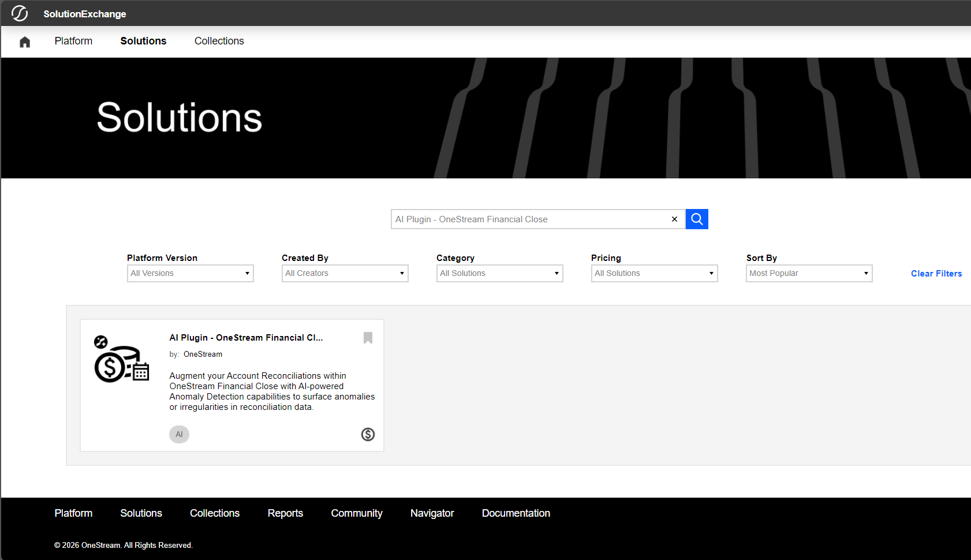Open the Sort By dropdown
The width and height of the screenshot is (971, 560).
click(809, 273)
